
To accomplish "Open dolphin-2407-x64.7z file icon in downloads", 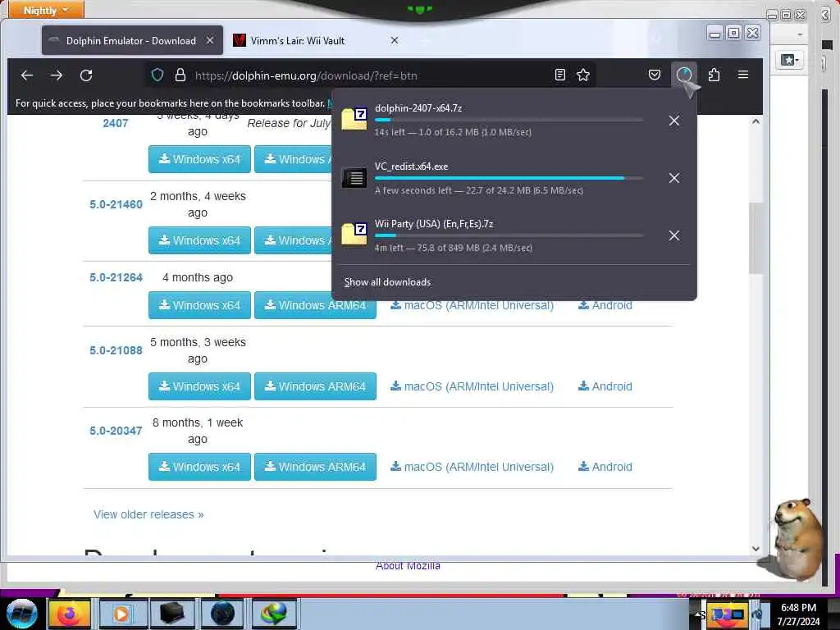I will (354, 119).
